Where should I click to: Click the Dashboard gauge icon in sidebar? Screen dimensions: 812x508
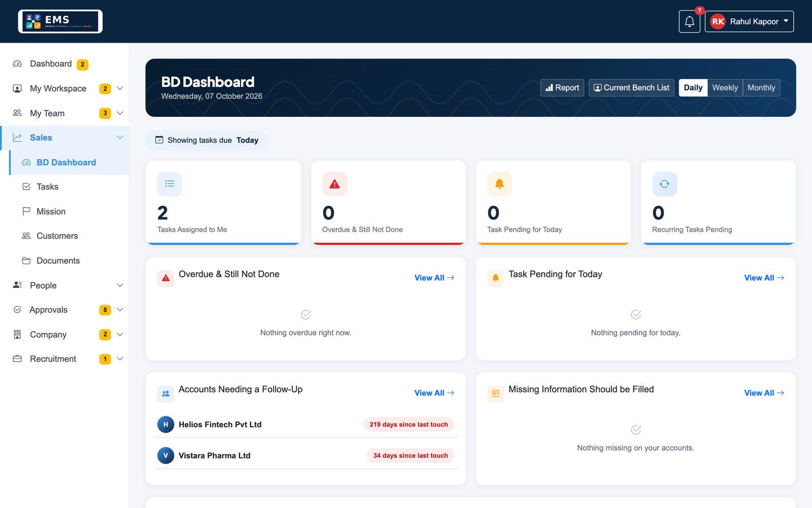(x=17, y=64)
